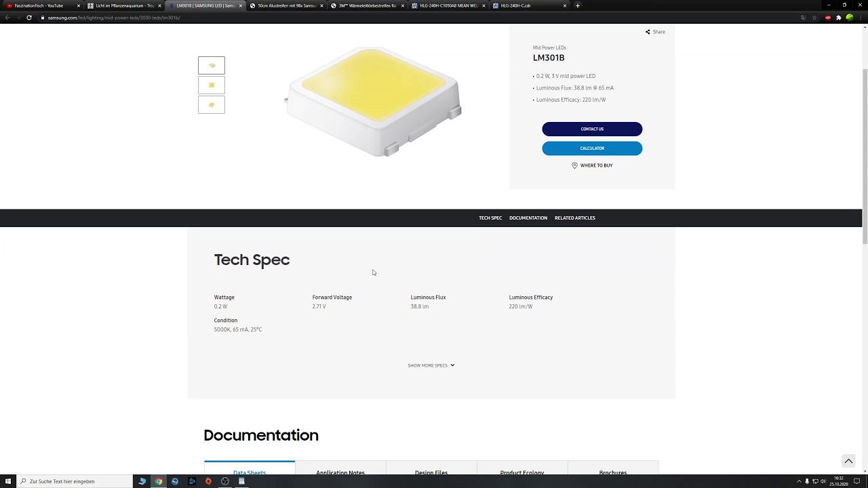Screen dimensions: 868x488
Task: Open the orange round app in the taskbar
Action: coord(208,481)
